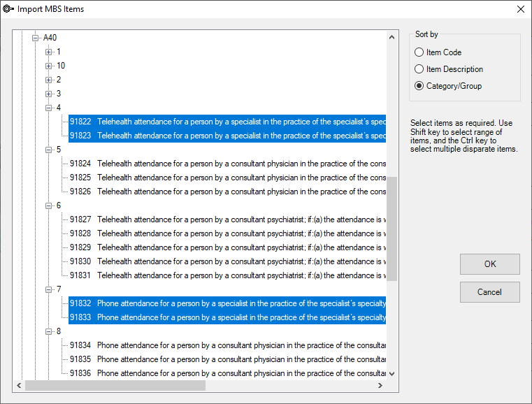532x404 pixels.
Task: Click the vertical scrollbar down arrow
Action: (391, 374)
